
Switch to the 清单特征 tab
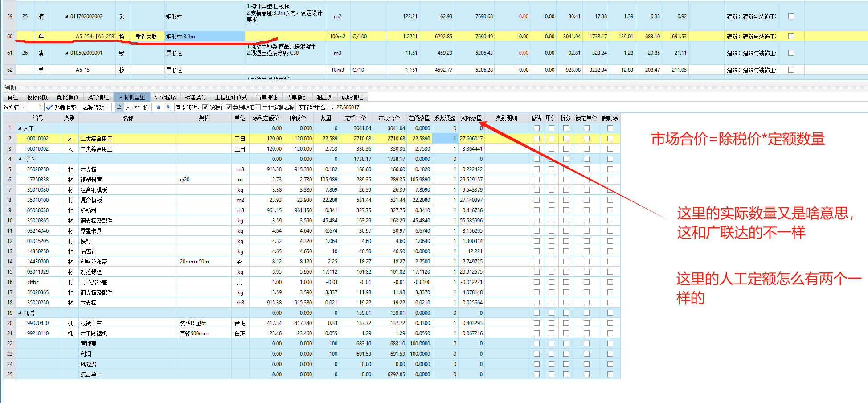point(267,97)
